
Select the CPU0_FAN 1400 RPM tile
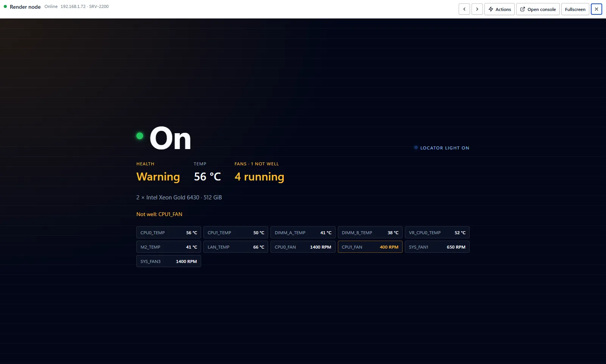tap(303, 247)
